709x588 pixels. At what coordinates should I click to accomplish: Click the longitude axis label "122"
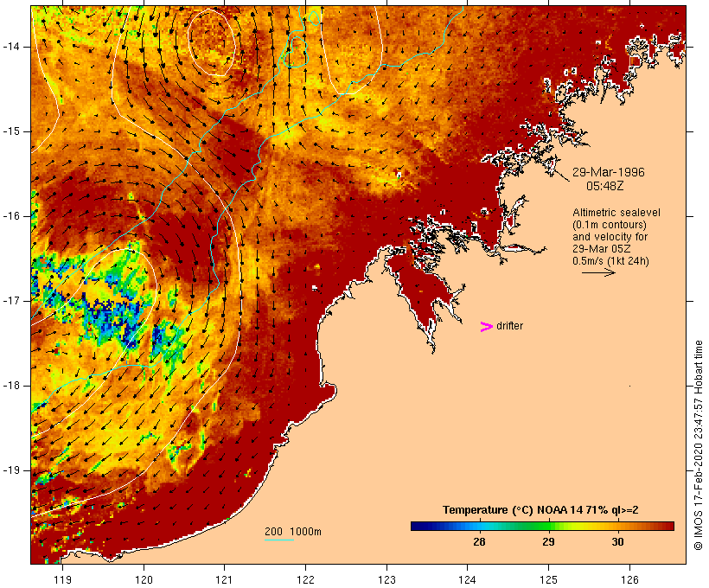coord(306,580)
